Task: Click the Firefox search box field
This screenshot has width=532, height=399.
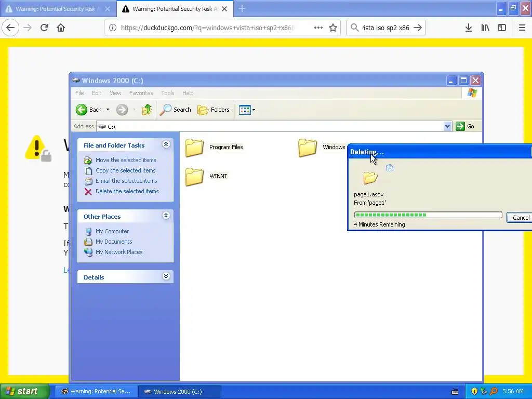Action: point(386,28)
